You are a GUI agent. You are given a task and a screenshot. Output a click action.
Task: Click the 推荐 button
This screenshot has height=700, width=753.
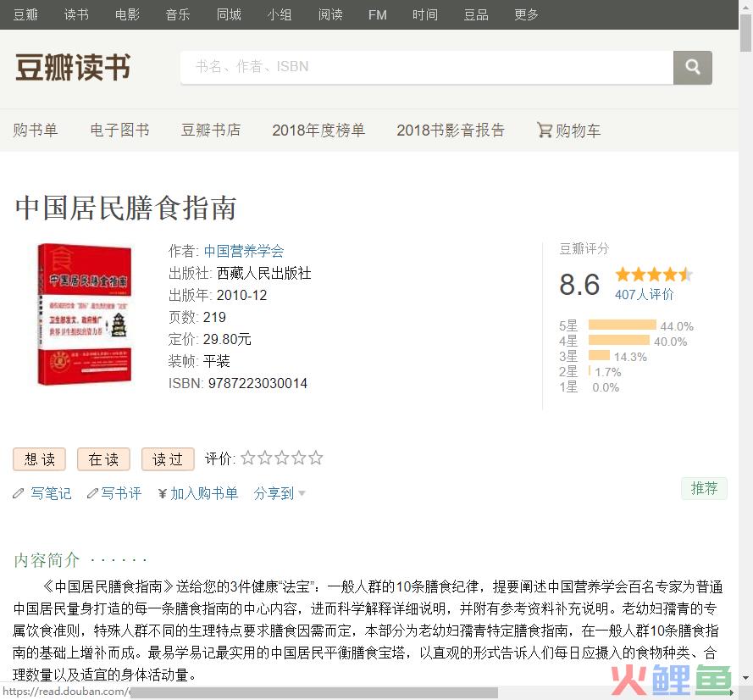[704, 489]
